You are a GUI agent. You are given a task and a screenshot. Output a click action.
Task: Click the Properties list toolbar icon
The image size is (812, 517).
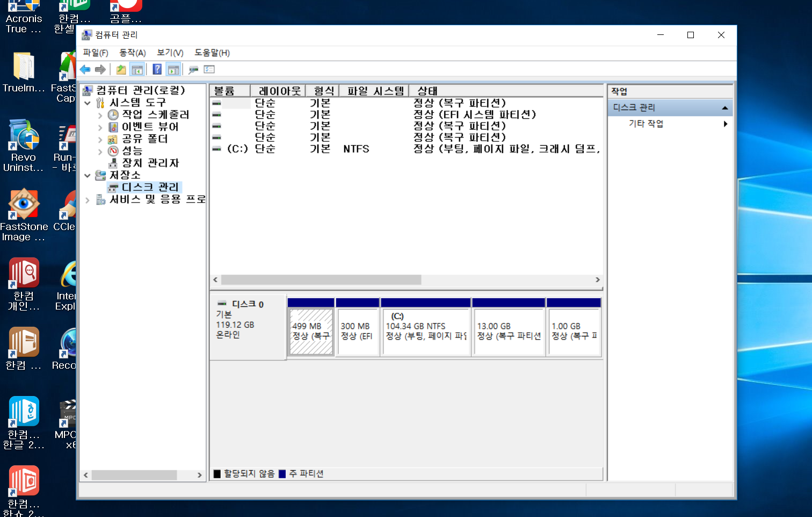(209, 69)
